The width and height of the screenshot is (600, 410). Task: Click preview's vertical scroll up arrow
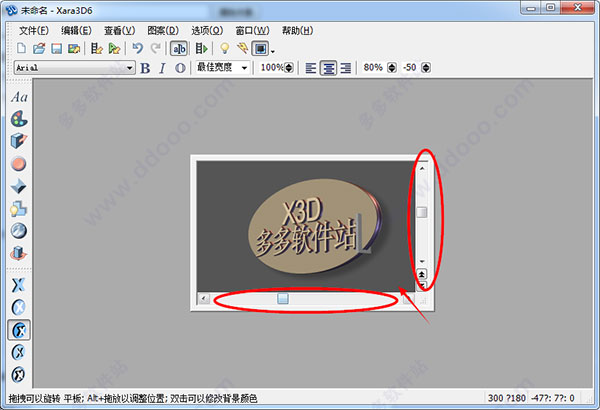click(x=422, y=168)
